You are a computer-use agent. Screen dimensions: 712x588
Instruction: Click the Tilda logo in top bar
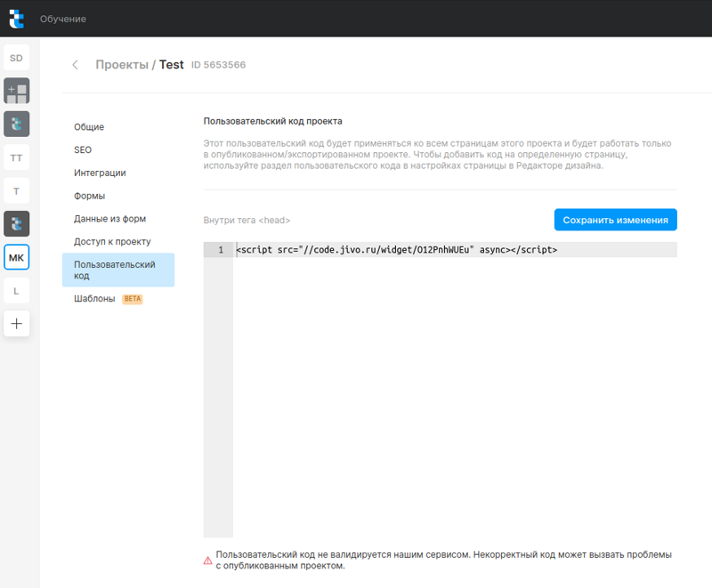[16, 19]
